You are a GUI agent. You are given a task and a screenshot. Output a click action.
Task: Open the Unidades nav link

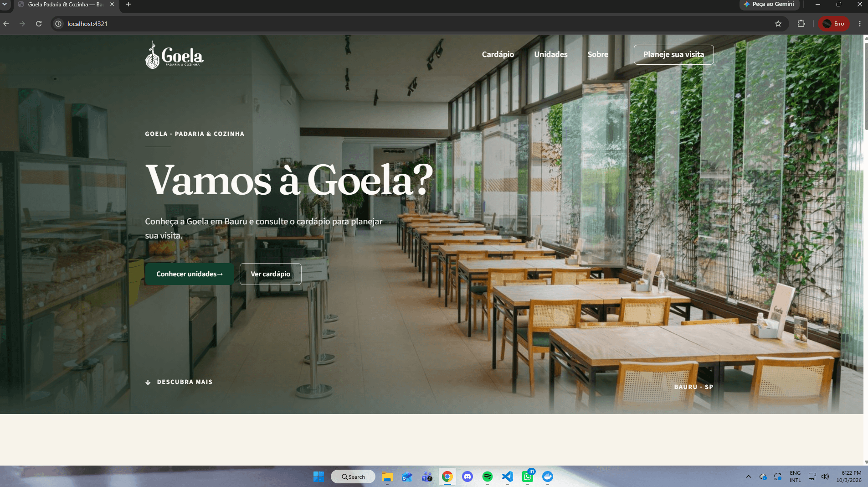550,54
